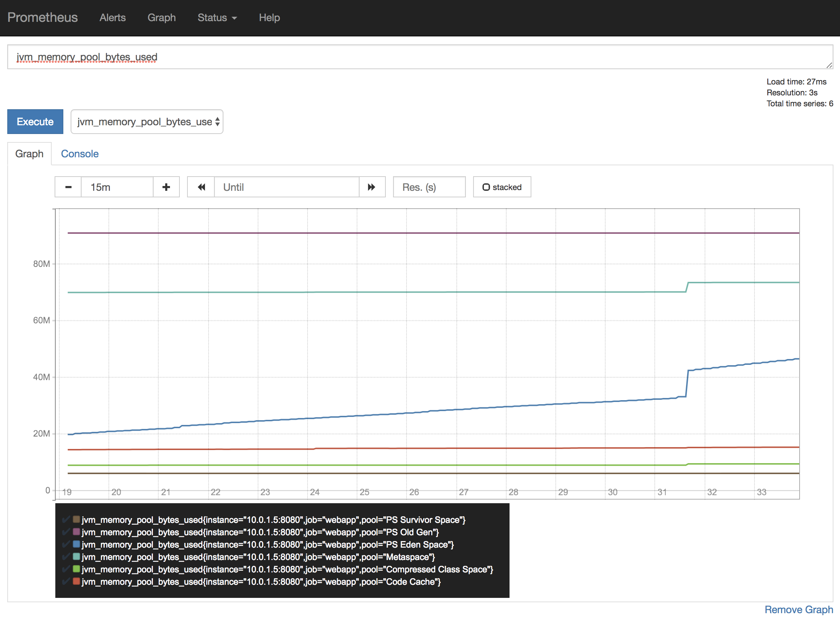The image size is (840, 619).
Task: Click the minus icon to decrease range
Action: click(x=68, y=187)
